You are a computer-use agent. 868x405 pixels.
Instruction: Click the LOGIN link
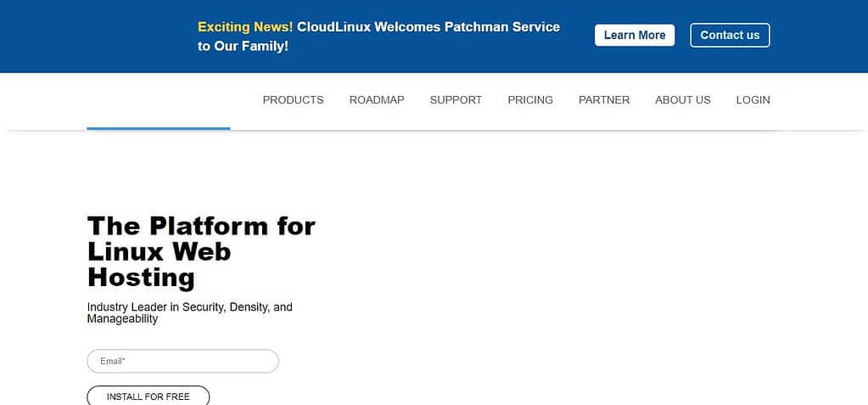pos(753,99)
